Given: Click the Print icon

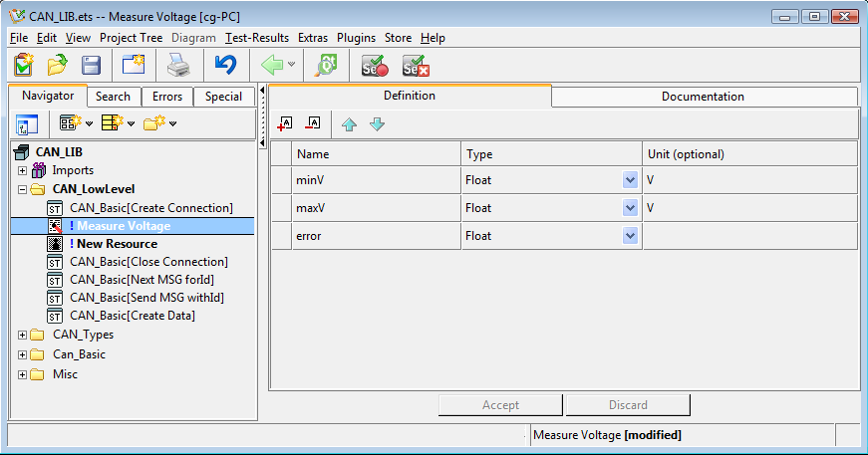Looking at the screenshot, I should coord(177,66).
